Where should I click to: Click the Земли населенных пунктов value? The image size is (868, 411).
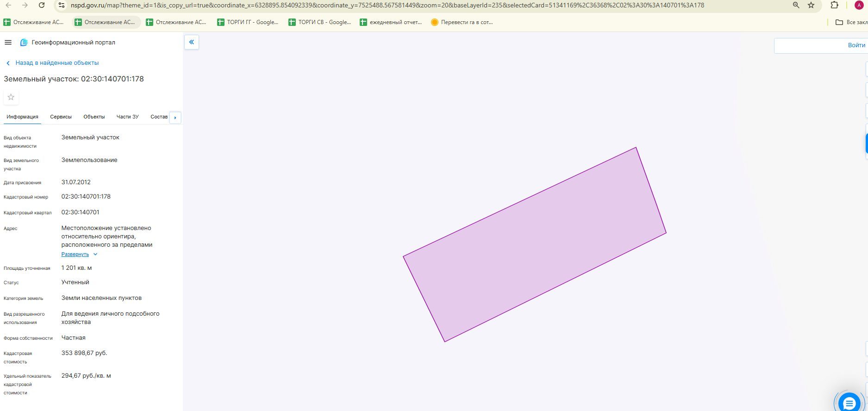pos(101,298)
